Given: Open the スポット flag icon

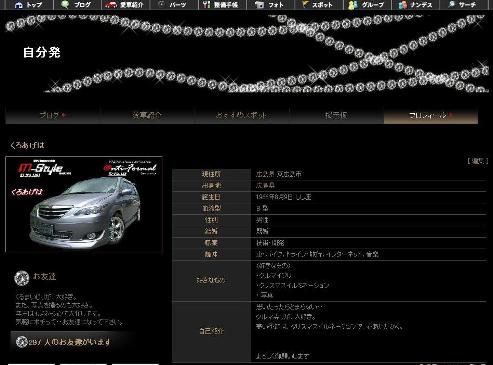Looking at the screenshot, I should (x=305, y=4).
